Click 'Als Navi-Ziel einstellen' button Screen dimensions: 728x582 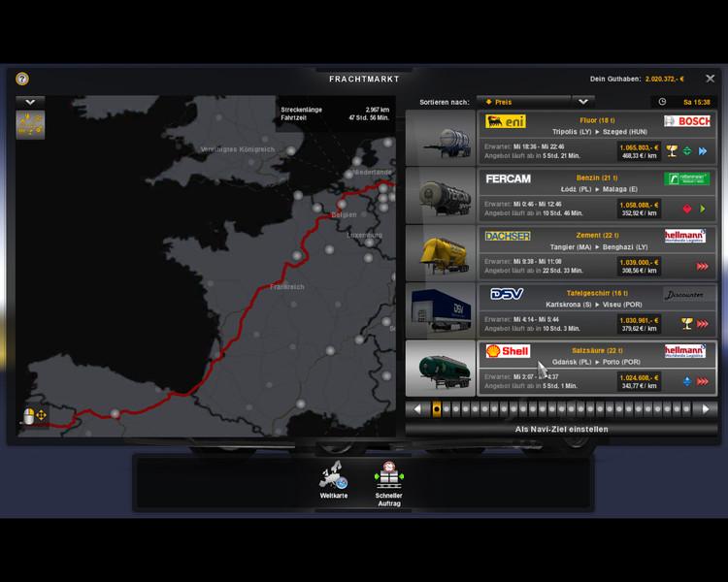click(x=561, y=429)
